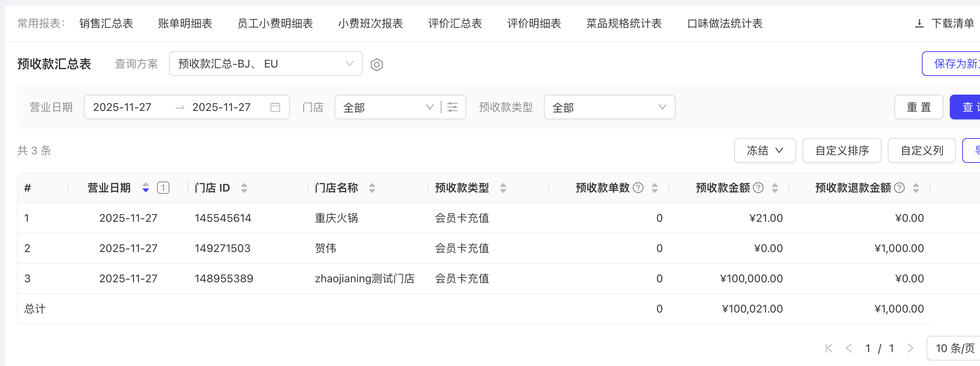Open the 冻结 dropdown menu
This screenshot has height=366, width=980.
click(x=764, y=150)
